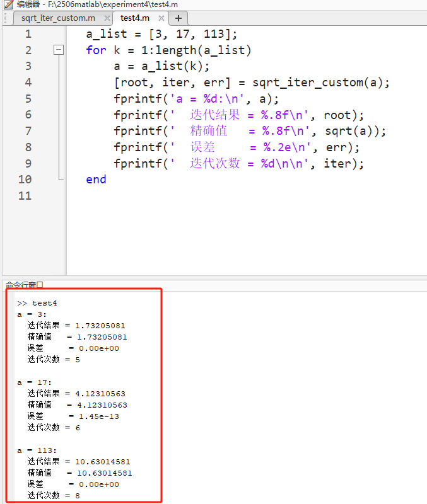Place cursor on 'a_list = [3, 17, 113];' line

(161, 34)
